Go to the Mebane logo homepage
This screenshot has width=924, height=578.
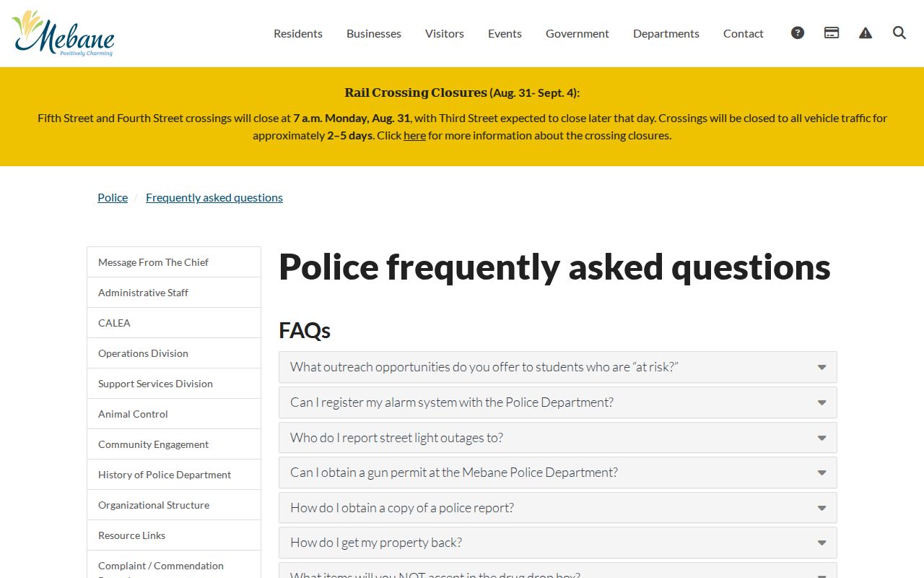64,33
